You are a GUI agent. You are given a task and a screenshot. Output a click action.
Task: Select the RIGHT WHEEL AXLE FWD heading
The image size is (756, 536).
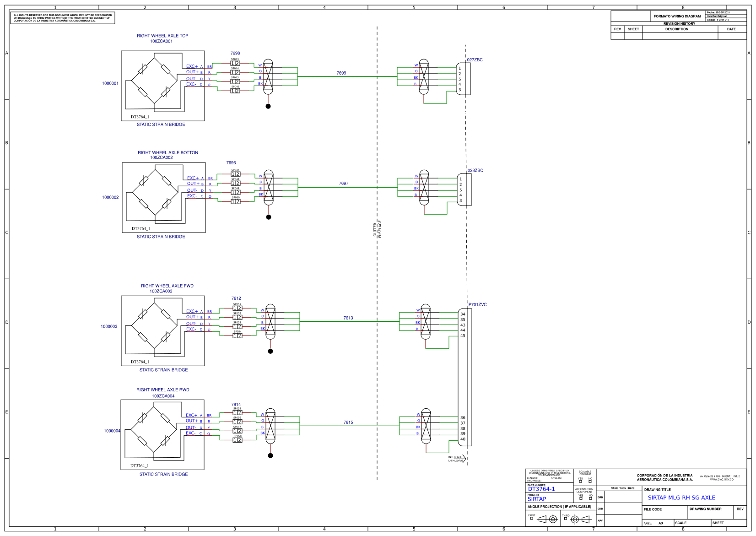pos(167,286)
